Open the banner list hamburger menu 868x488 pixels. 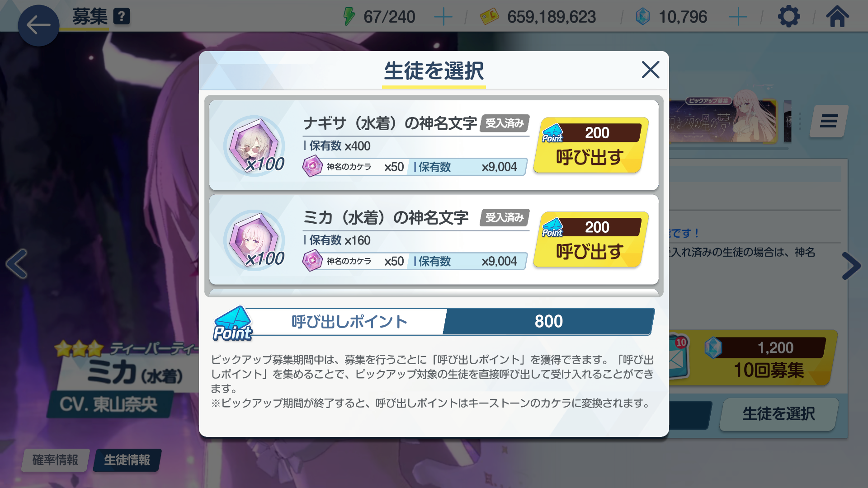(x=829, y=121)
